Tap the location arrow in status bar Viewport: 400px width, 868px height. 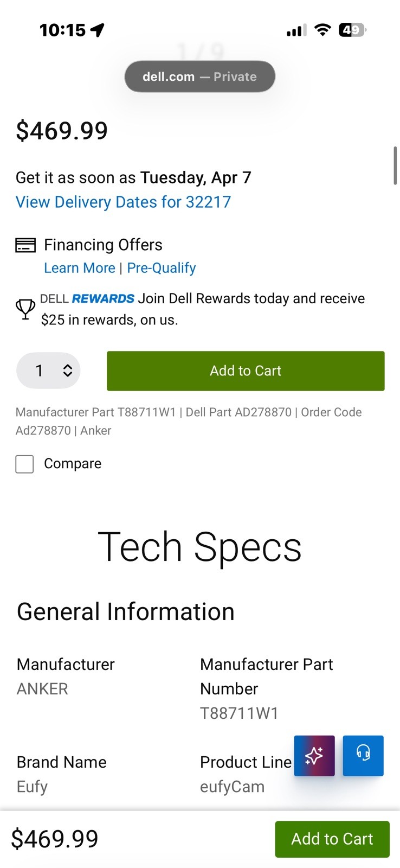pos(98,30)
